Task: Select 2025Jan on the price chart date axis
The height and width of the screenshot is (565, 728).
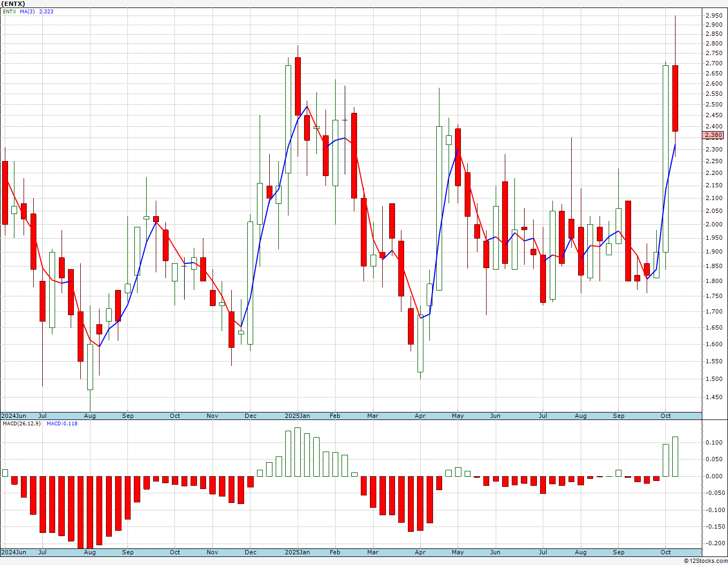Action: (297, 416)
